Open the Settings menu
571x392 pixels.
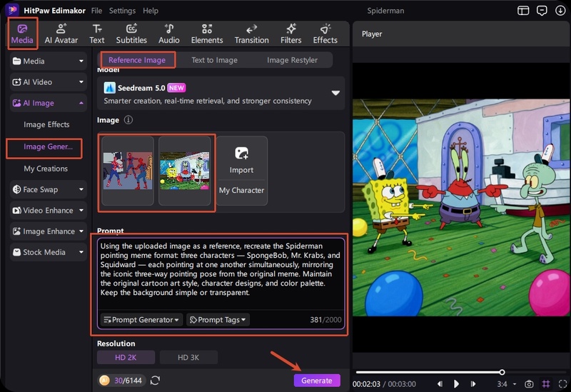coord(122,11)
